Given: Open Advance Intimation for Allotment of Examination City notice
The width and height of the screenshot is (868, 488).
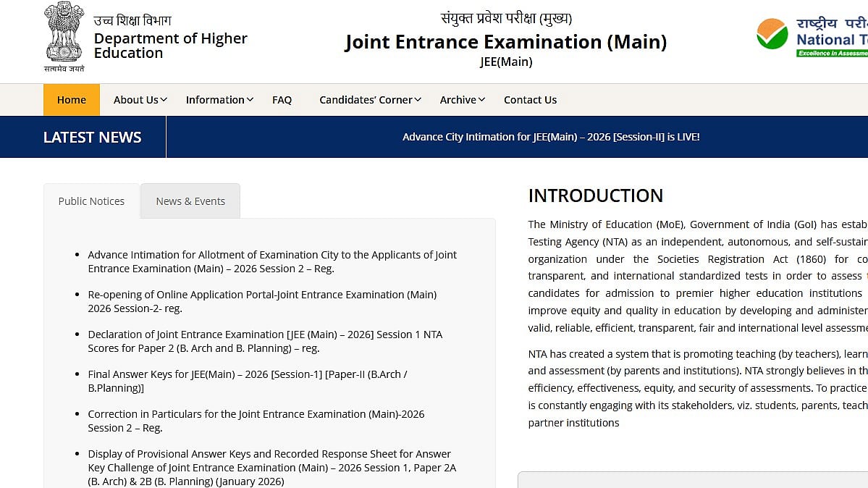Looking at the screenshot, I should point(271,261).
